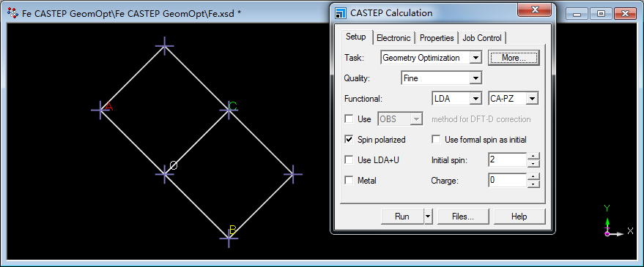Click the CASTEP Calculation dialog title icon
Viewport: 644px width, 267px height.
click(341, 13)
